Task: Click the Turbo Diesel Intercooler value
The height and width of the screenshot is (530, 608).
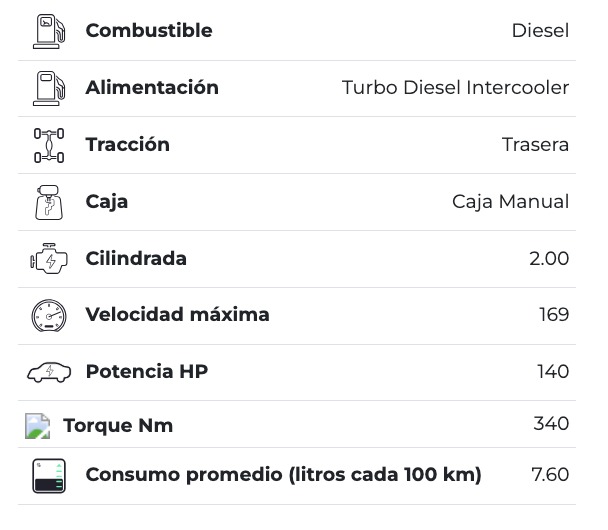Action: tap(455, 88)
